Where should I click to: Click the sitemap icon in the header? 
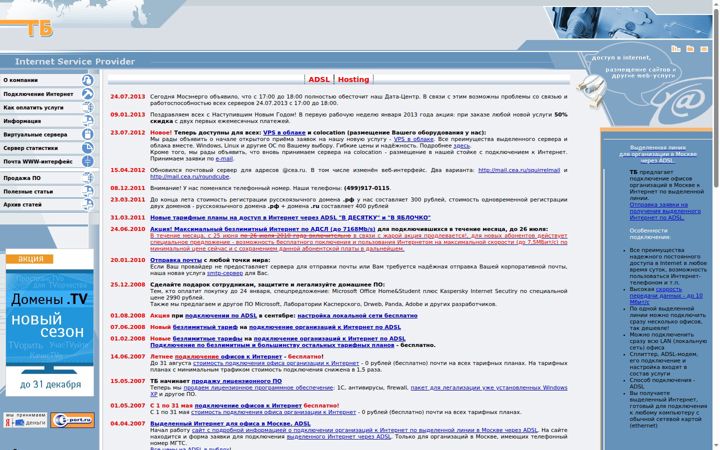pos(675,49)
